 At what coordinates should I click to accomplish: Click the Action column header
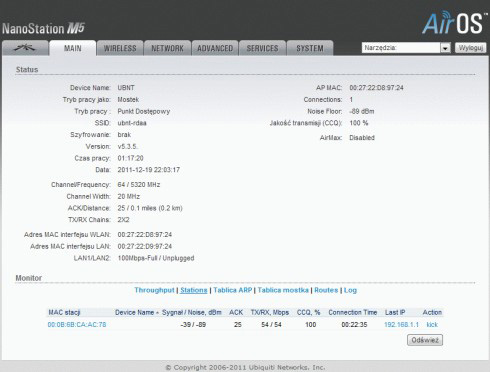click(x=432, y=312)
